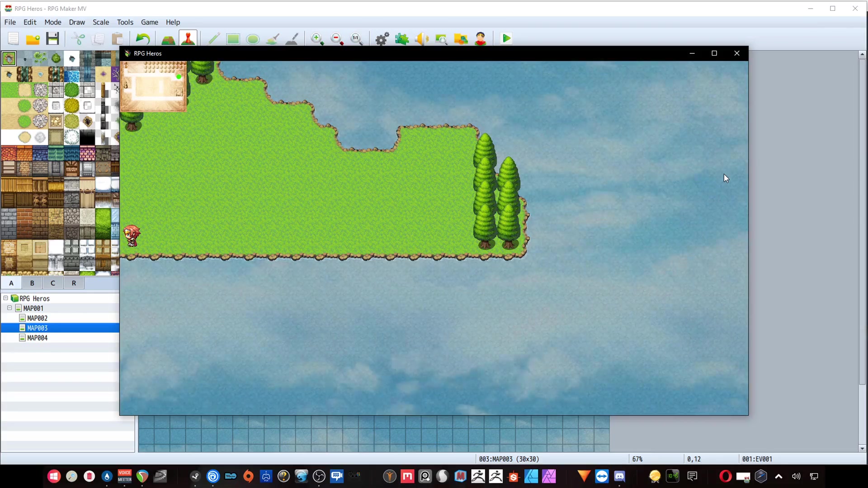The width and height of the screenshot is (868, 488).
Task: Maximize the RPG Heros playtest window
Action: 714,53
